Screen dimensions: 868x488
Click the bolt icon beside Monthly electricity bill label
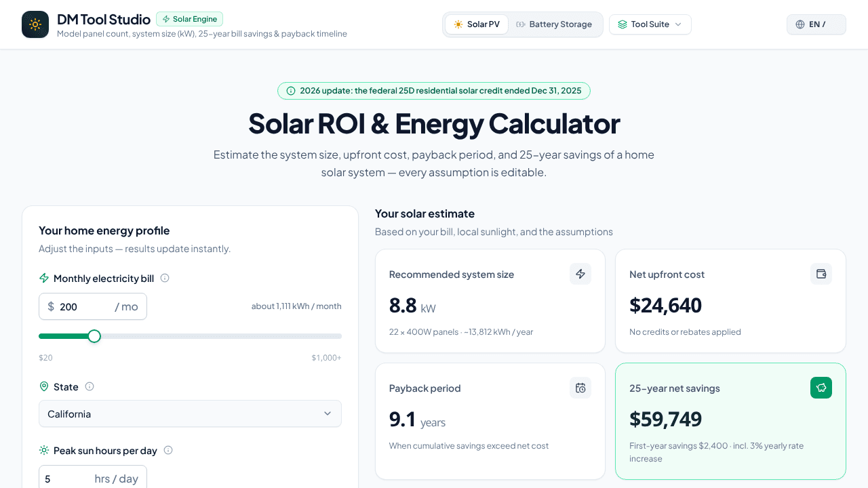point(44,278)
